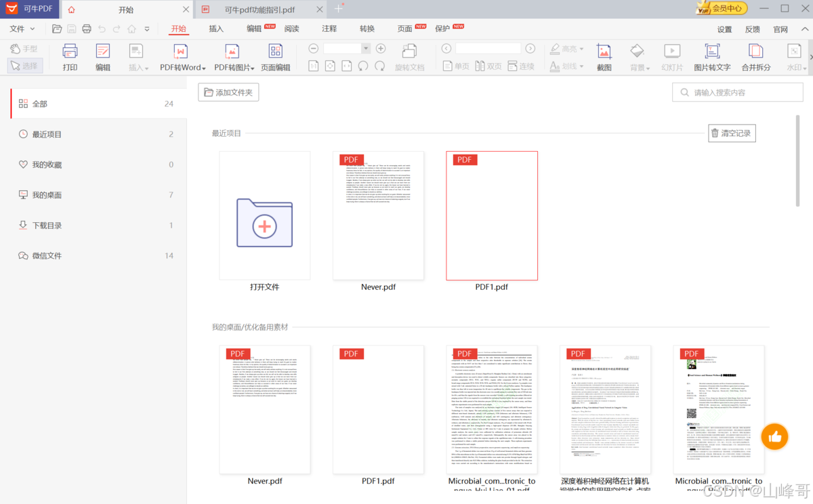Viewport: 813px width, 504px height.
Task: Switch to the Annotate (注释) ribbon tab
Action: coord(329,29)
